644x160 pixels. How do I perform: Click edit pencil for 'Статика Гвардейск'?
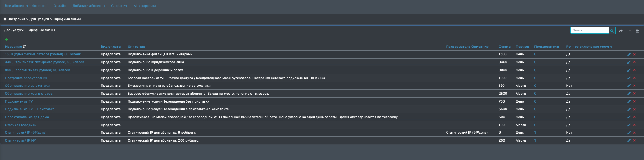(629, 125)
